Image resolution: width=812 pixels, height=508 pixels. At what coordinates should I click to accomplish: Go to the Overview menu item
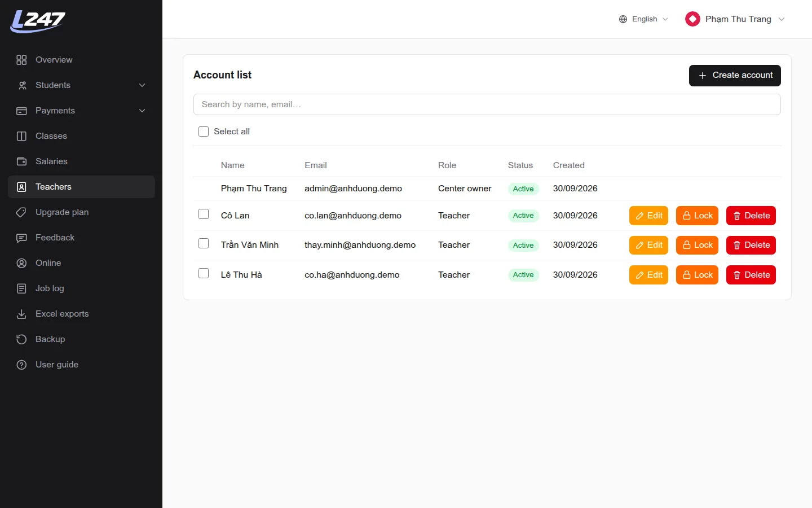(81, 60)
